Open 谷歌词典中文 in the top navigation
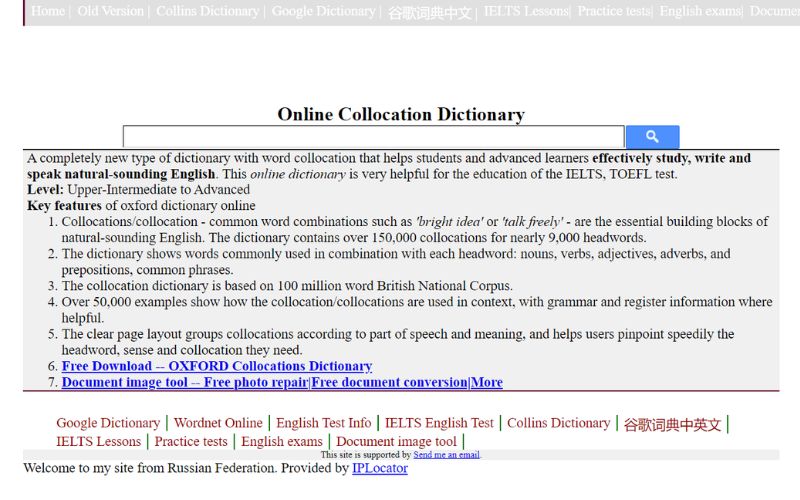The width and height of the screenshot is (800, 500). tap(429, 12)
